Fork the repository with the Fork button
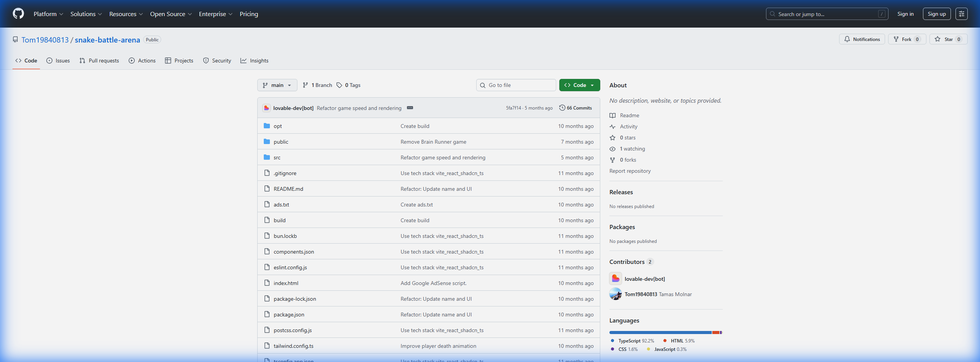This screenshot has height=362, width=980. pos(907,39)
